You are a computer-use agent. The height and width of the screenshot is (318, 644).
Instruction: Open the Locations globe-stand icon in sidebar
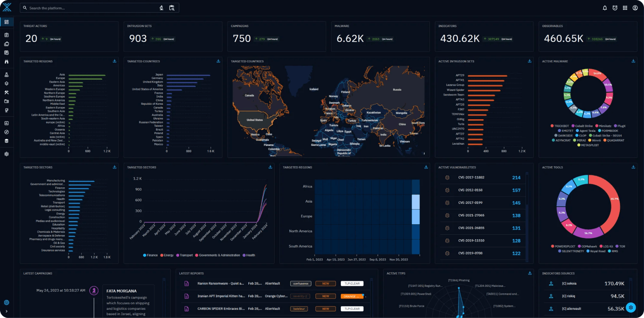click(x=6, y=110)
